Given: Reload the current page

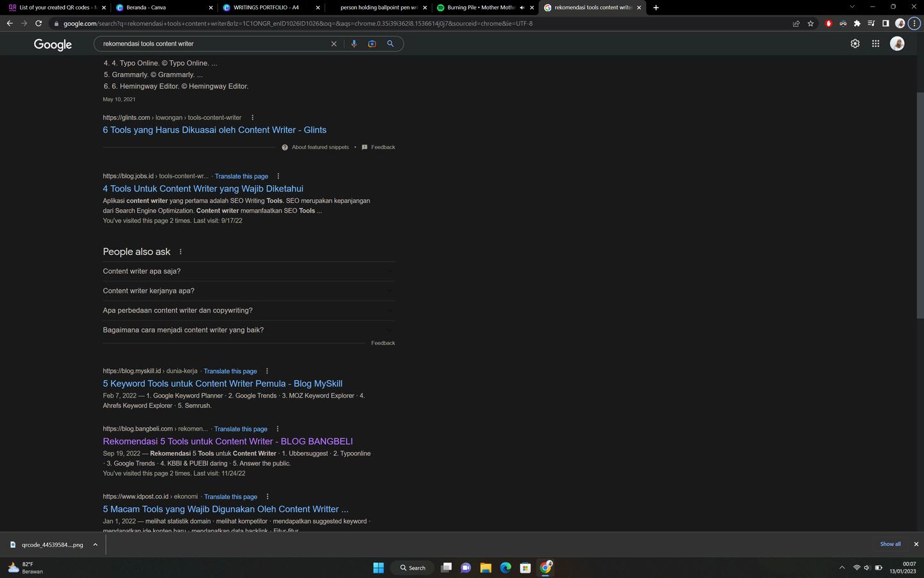Looking at the screenshot, I should click(x=38, y=23).
